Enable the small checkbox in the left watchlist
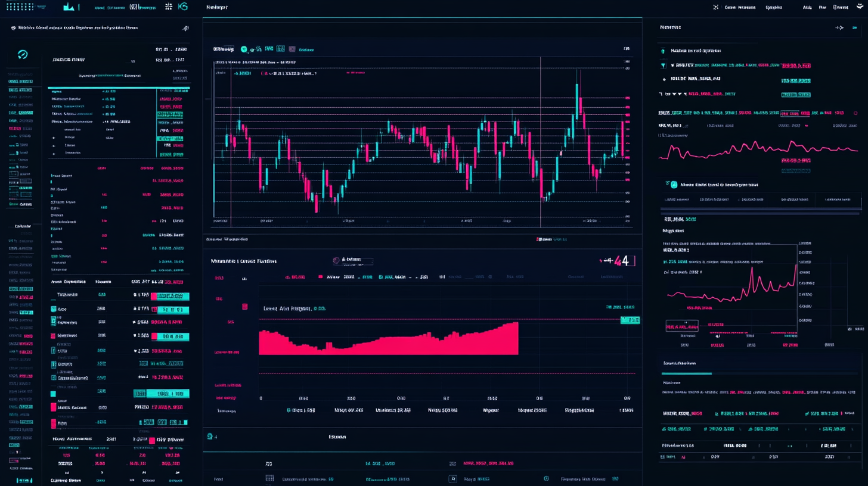 click(52, 393)
